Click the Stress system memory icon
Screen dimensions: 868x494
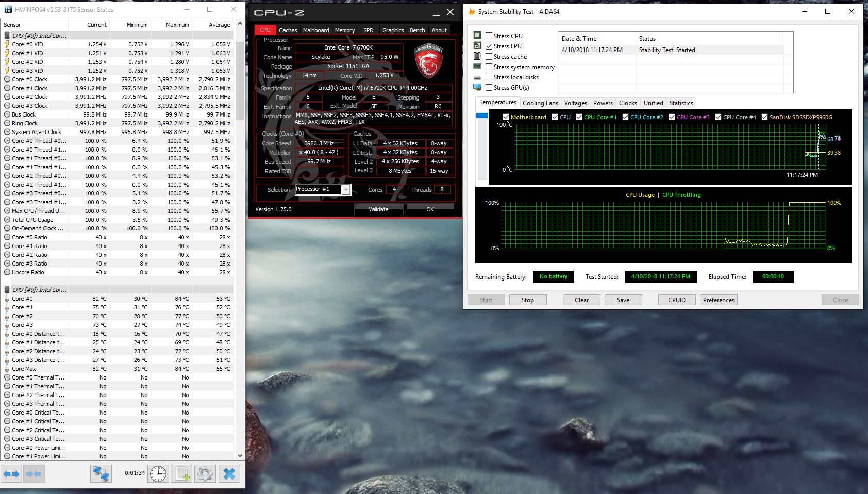(x=477, y=67)
